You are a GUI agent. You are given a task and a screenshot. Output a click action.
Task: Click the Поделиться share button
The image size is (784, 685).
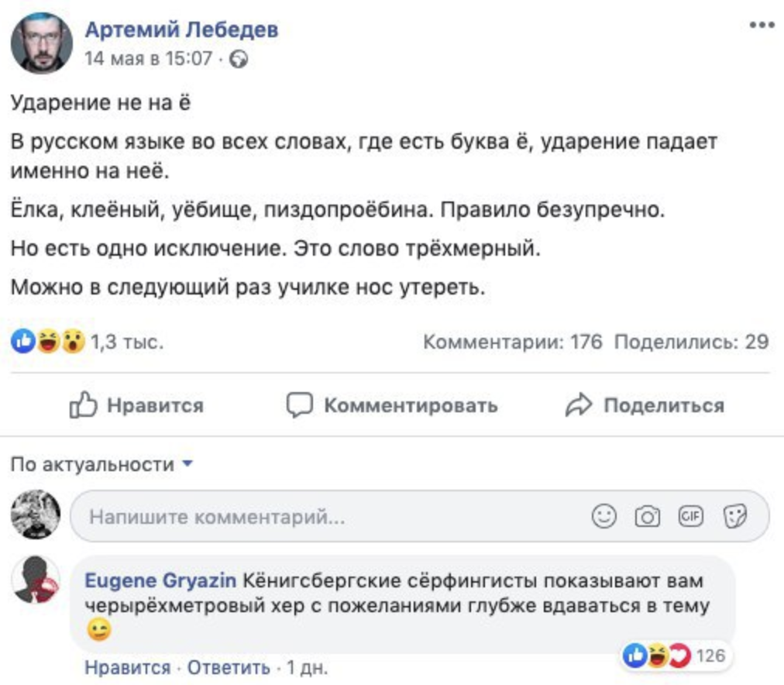(645, 405)
